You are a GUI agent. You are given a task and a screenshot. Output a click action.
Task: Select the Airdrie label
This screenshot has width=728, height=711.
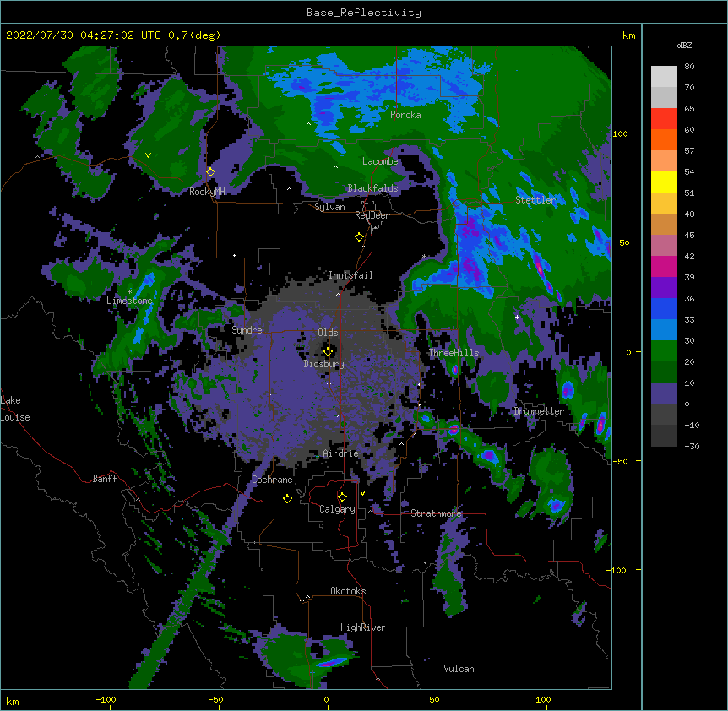point(341,453)
